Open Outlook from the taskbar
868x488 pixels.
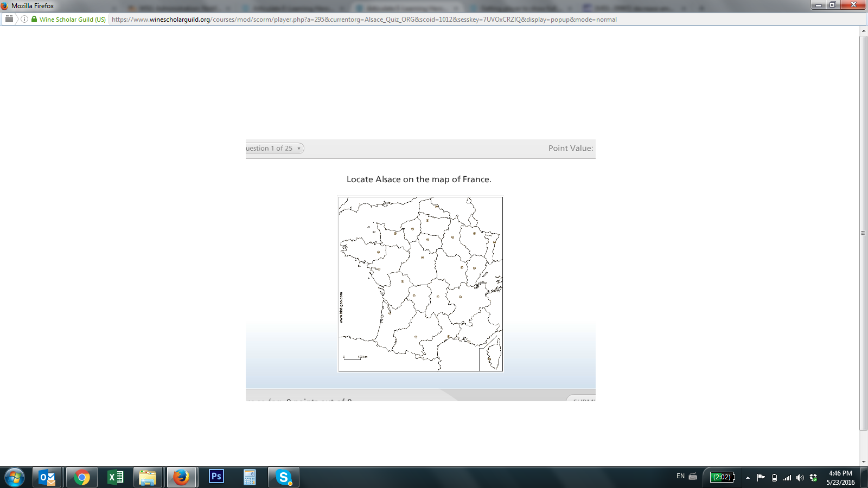tap(47, 477)
